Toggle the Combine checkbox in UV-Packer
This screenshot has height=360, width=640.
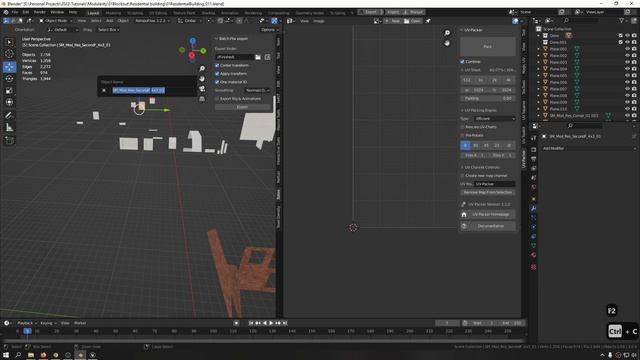click(462, 62)
